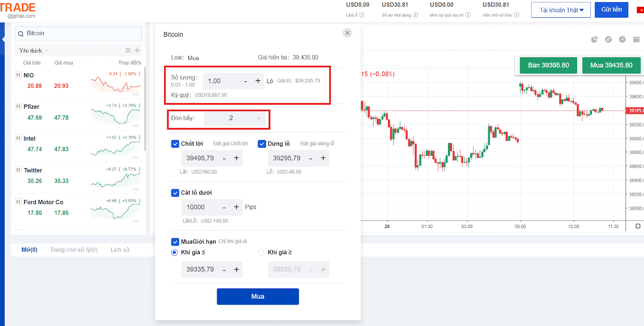Select the Khi giá ≥ radio option
The image size is (644, 326).
(x=261, y=253)
